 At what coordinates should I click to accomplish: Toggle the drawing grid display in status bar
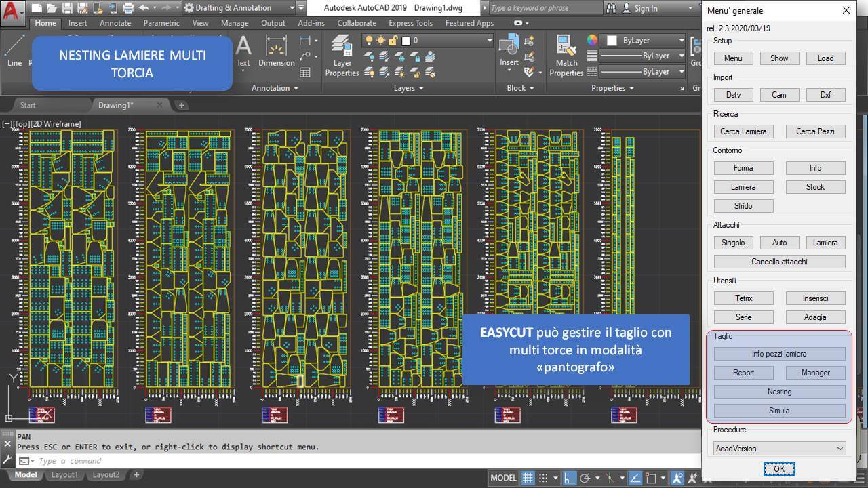[528, 478]
